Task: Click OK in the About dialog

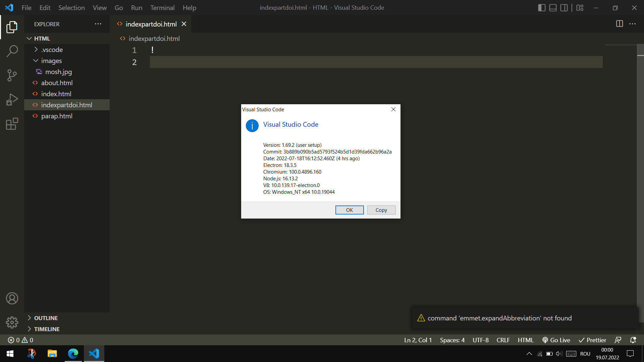Action: (350, 210)
